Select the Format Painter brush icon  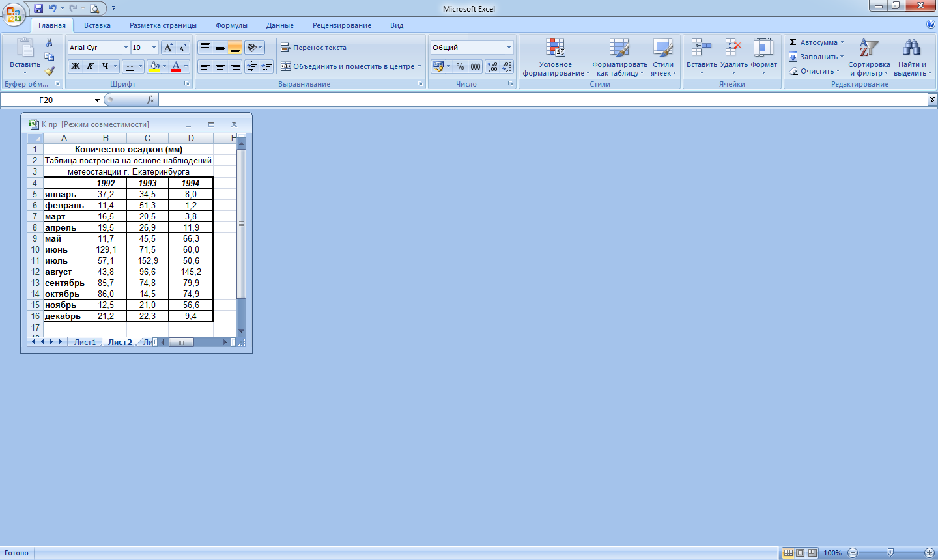50,71
